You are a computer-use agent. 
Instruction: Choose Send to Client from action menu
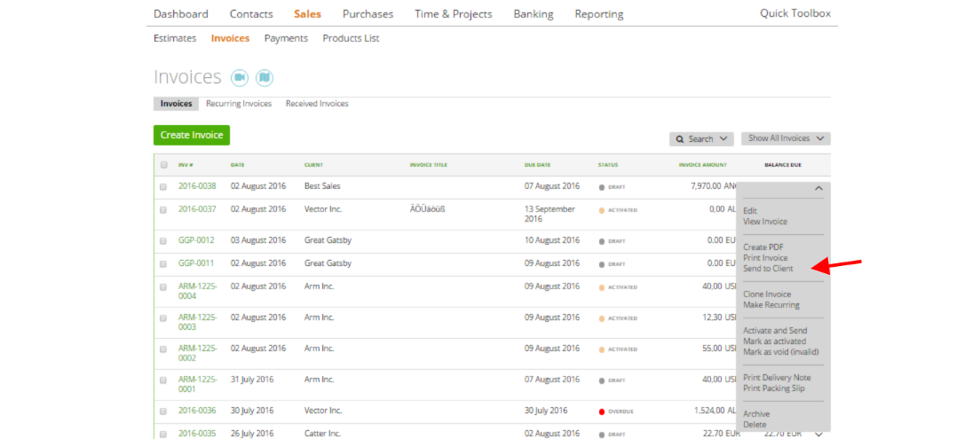768,269
